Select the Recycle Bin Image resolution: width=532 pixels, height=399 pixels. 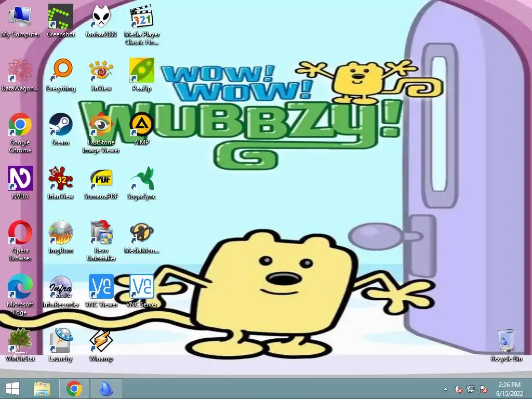coord(506,345)
